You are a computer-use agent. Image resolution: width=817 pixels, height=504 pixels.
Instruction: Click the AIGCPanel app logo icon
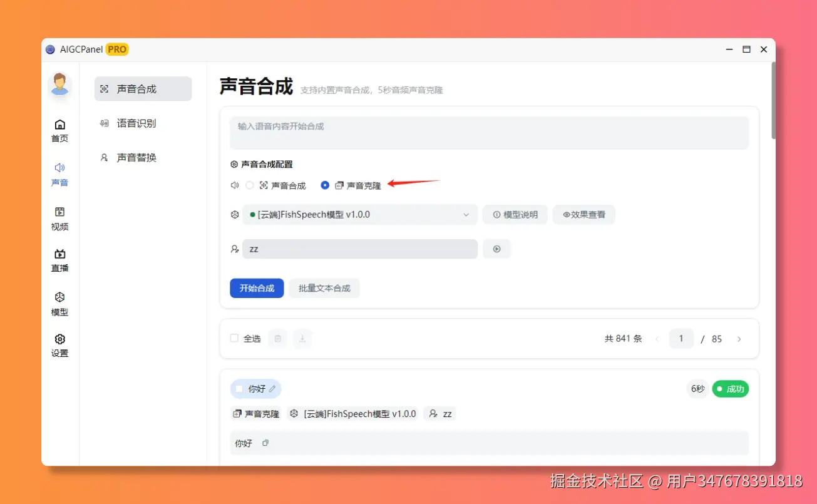(x=50, y=49)
